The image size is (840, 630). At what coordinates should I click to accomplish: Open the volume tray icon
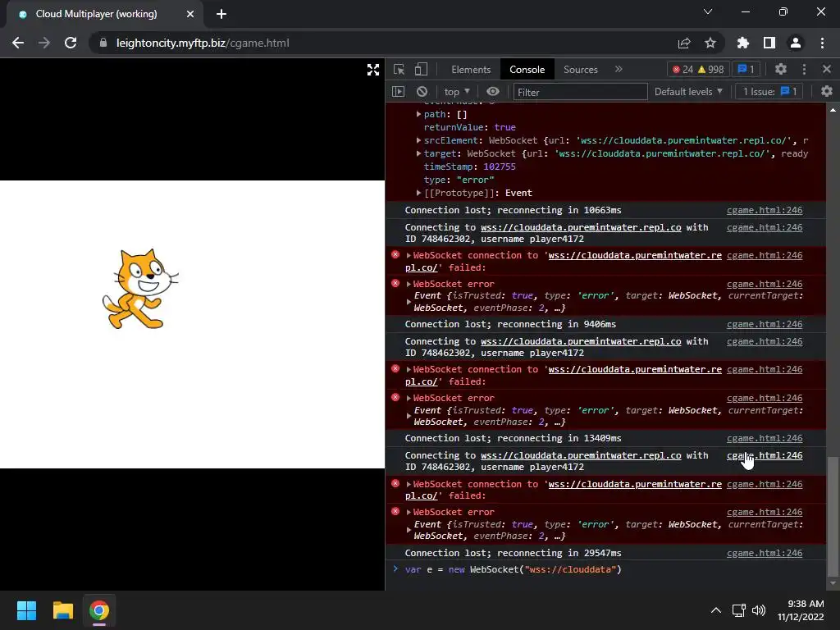click(758, 610)
